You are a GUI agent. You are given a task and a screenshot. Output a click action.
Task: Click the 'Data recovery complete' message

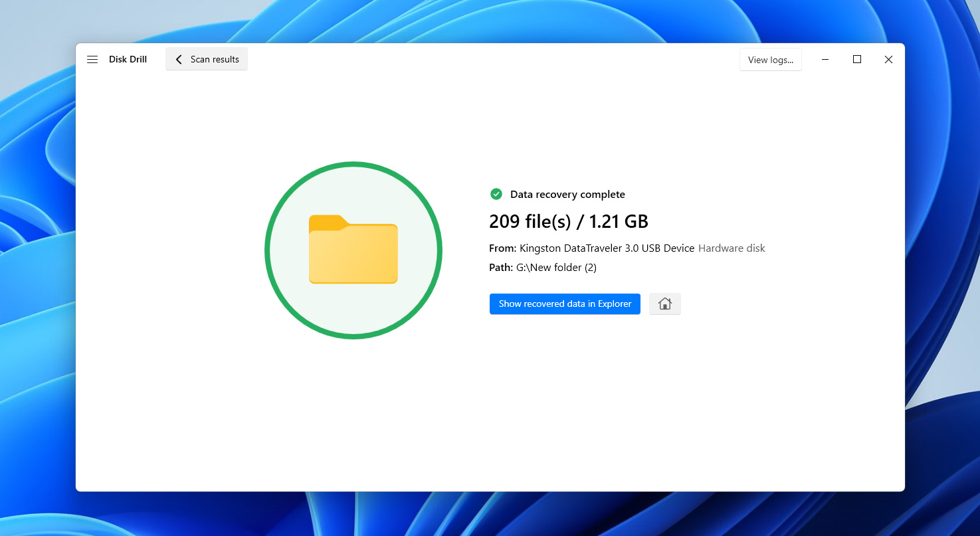pyautogui.click(x=567, y=195)
